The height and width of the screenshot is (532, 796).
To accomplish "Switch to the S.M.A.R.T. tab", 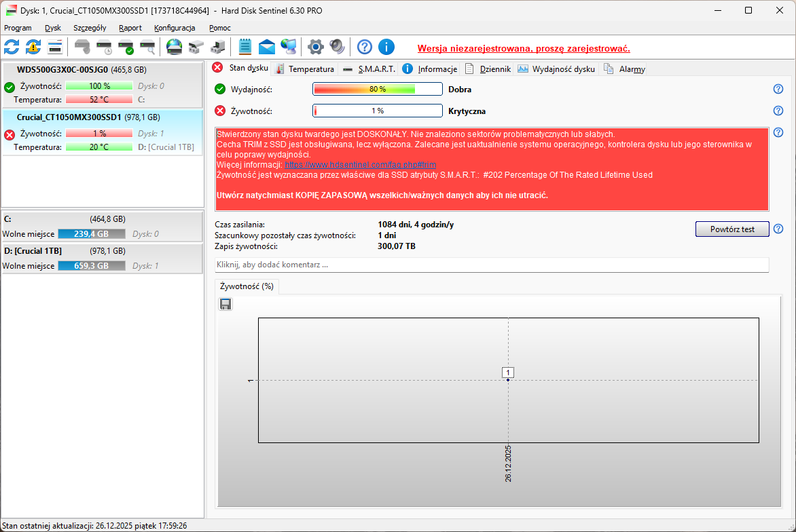I will [369, 69].
